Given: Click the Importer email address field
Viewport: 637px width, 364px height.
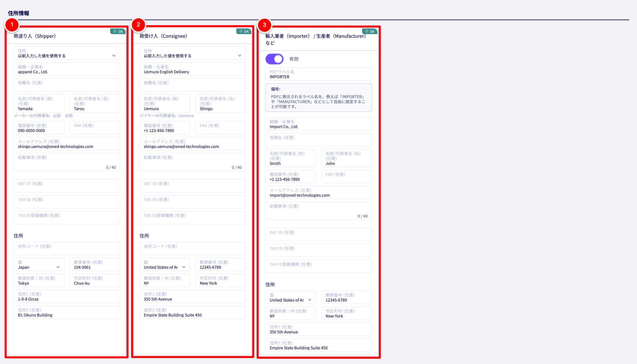Looking at the screenshot, I should pos(318,193).
